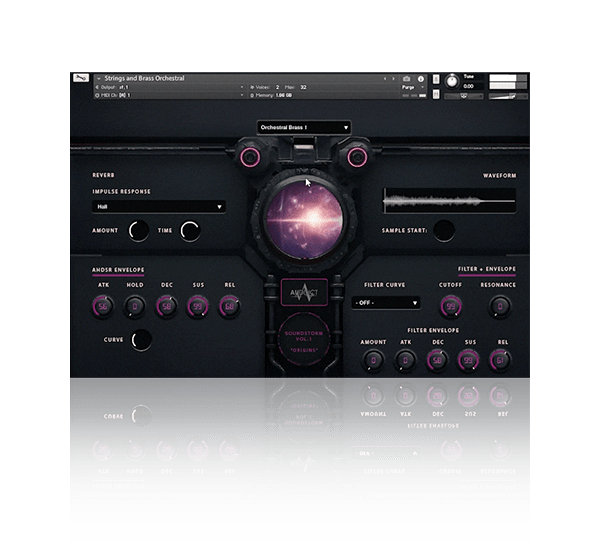Click the AHDSR Hold knob showing 0
The image size is (600, 543).
point(135,307)
